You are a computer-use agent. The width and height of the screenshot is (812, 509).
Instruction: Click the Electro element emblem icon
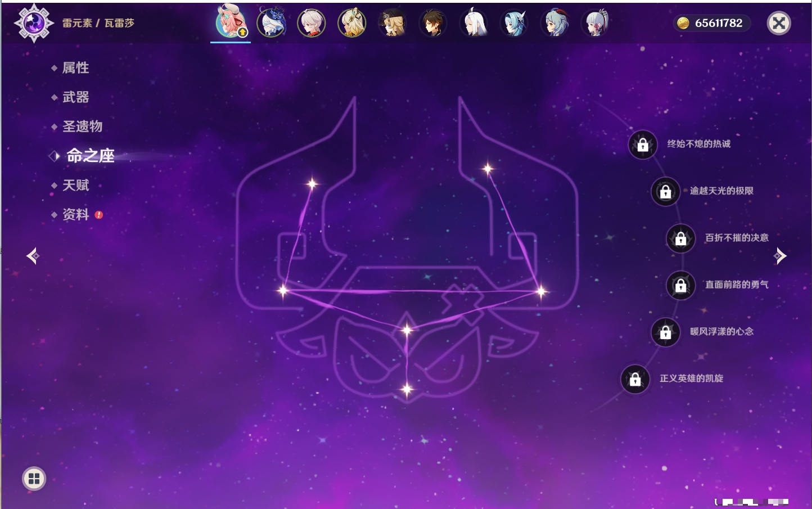[34, 23]
